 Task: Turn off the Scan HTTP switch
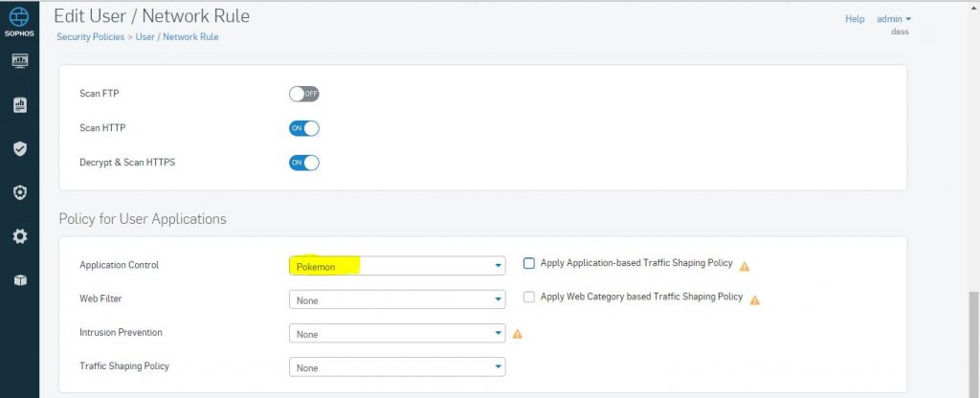point(304,128)
